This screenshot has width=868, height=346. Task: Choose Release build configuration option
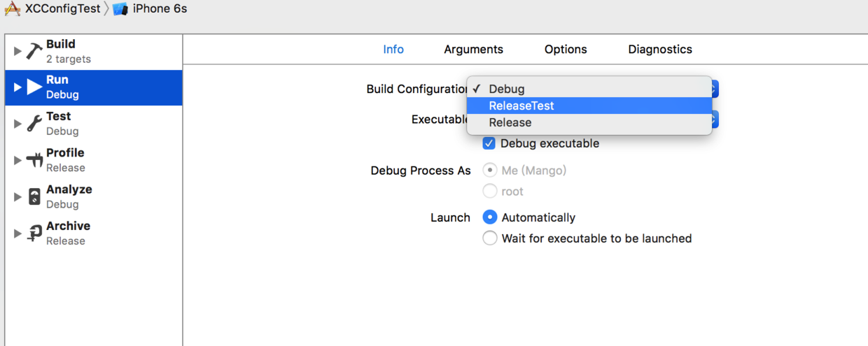(510, 122)
